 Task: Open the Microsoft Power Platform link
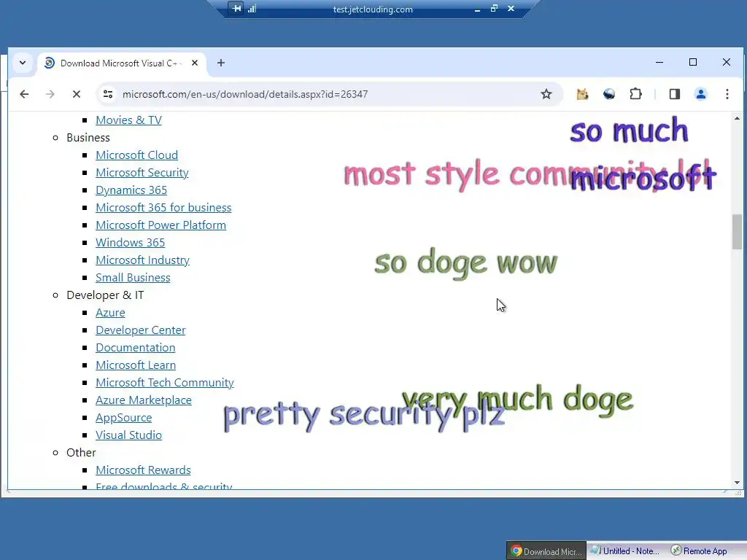pos(160,225)
